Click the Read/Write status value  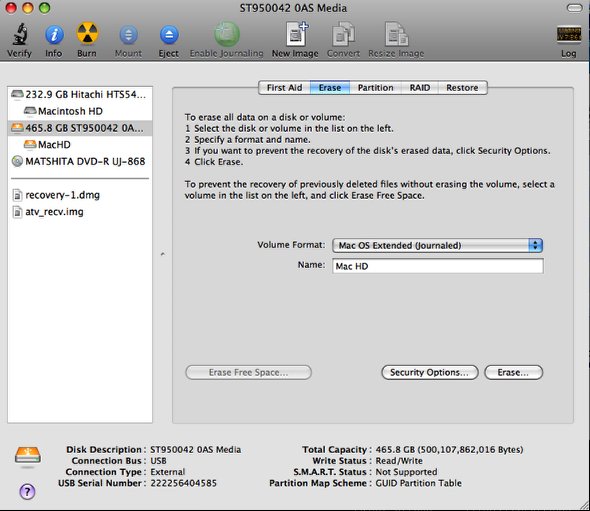pyautogui.click(x=399, y=461)
